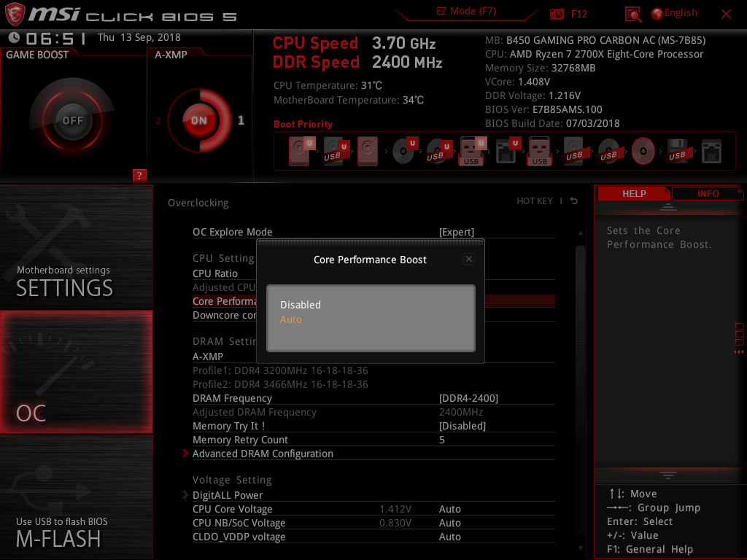Open the OC overclocking section

[76, 373]
